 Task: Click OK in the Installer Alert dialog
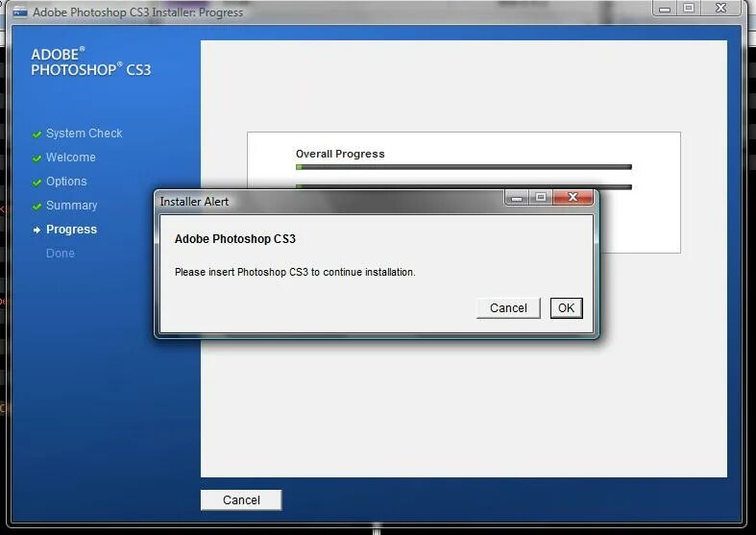tap(566, 308)
